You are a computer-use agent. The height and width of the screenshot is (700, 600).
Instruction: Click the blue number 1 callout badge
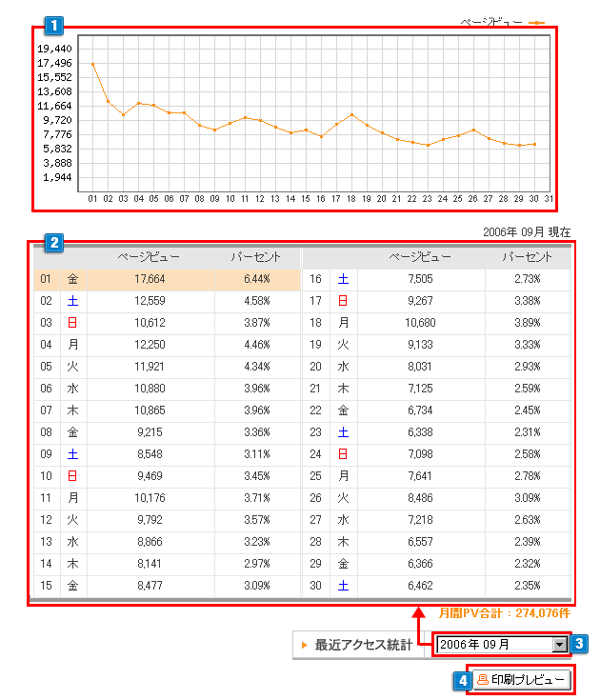click(x=54, y=25)
